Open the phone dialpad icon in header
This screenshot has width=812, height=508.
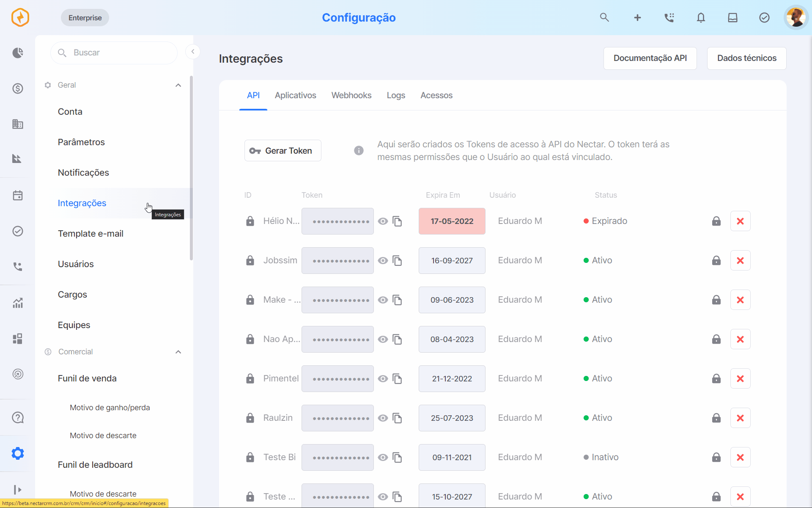669,17
